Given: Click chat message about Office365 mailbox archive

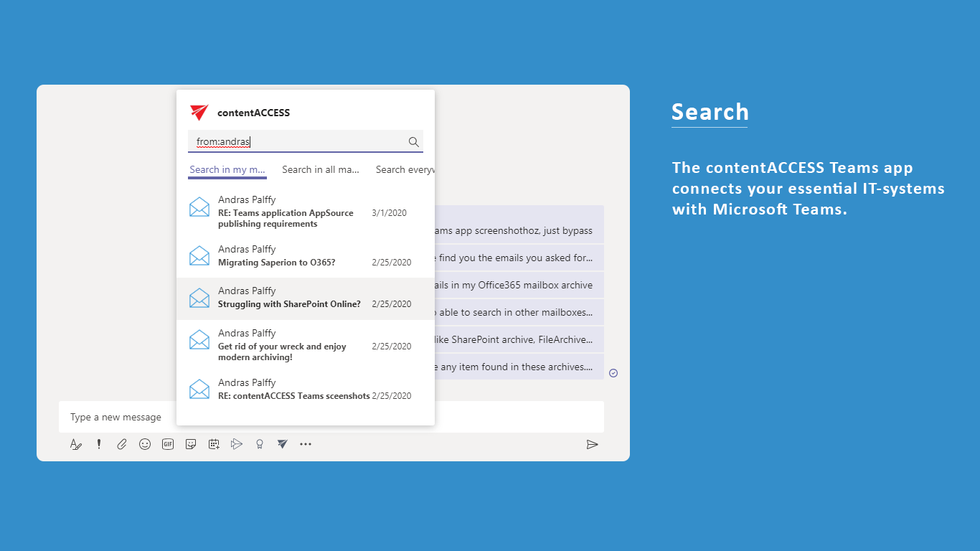Looking at the screenshot, I should tap(519, 285).
